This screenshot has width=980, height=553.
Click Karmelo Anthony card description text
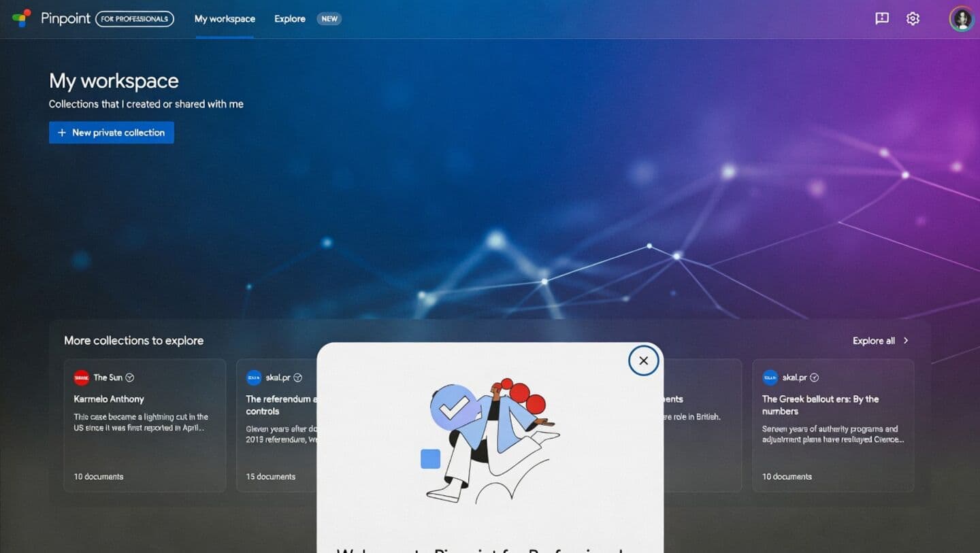point(141,422)
